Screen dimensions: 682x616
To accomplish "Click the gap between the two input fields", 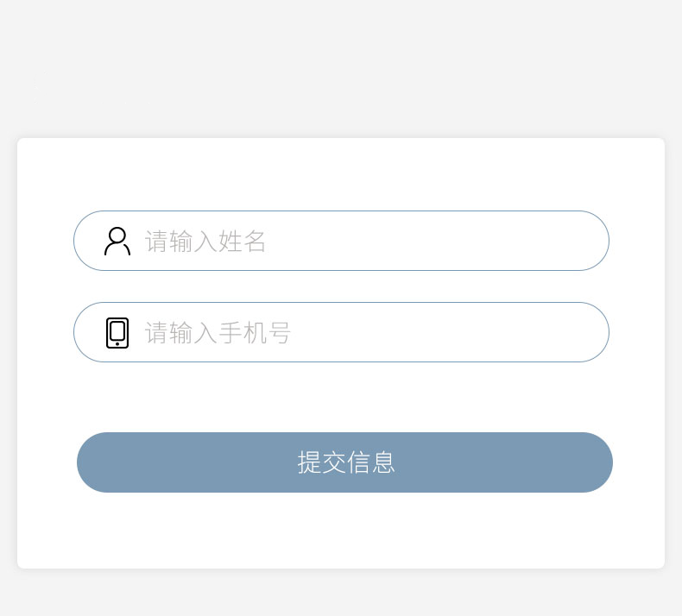I will [x=341, y=286].
